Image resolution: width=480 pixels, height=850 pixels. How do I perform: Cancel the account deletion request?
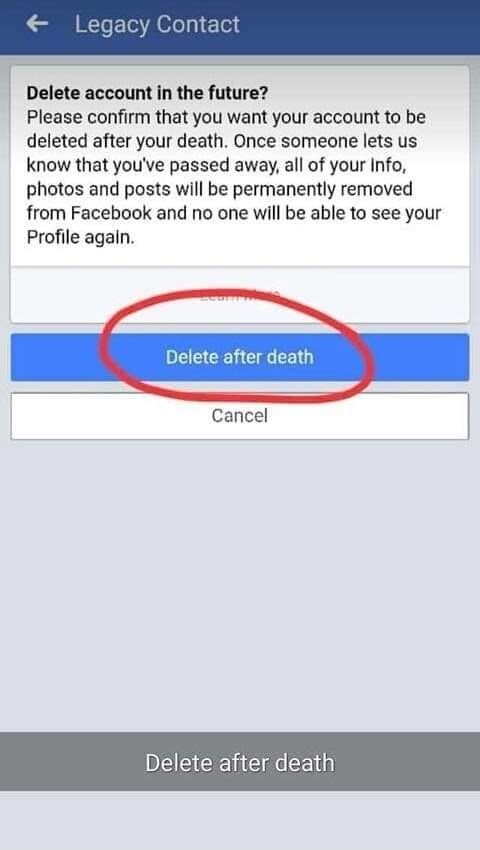(x=240, y=416)
